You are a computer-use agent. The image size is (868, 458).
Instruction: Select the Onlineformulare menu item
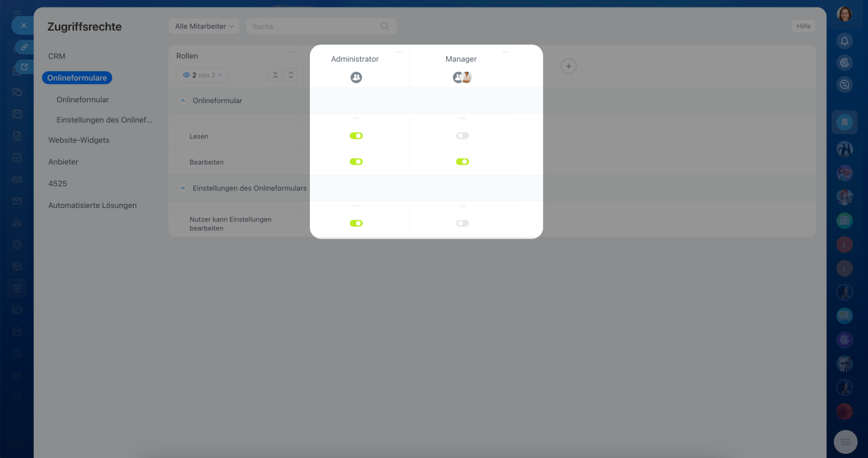pos(77,78)
